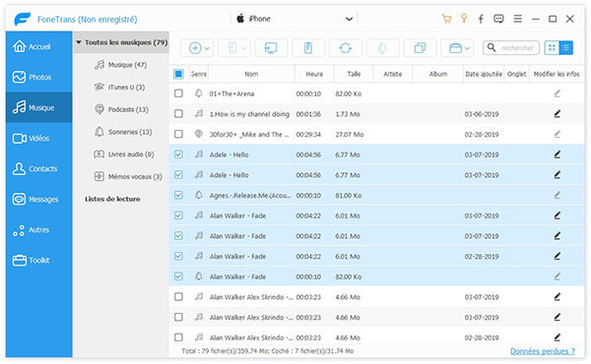591x364 pixels.
Task: Open Photos section in sidebar
Action: tap(38, 77)
